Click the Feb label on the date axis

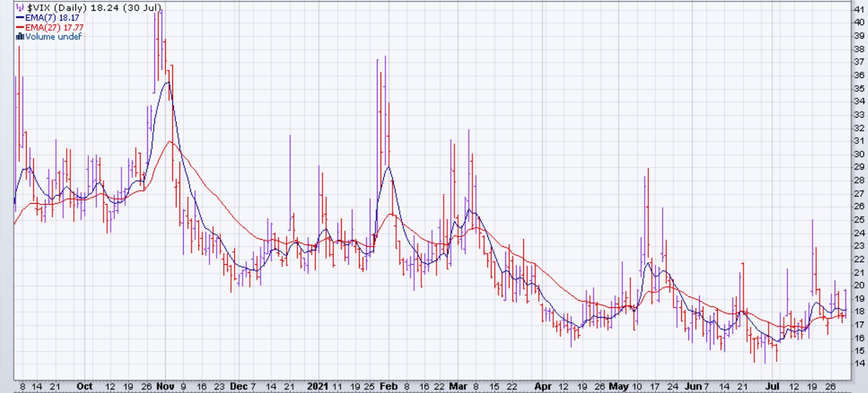point(388,386)
